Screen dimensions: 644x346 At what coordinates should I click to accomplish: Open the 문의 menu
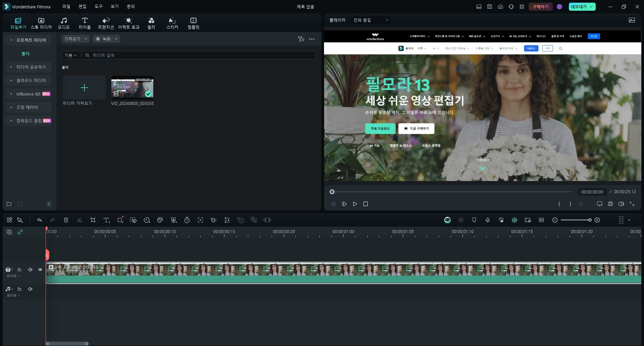tap(131, 6)
